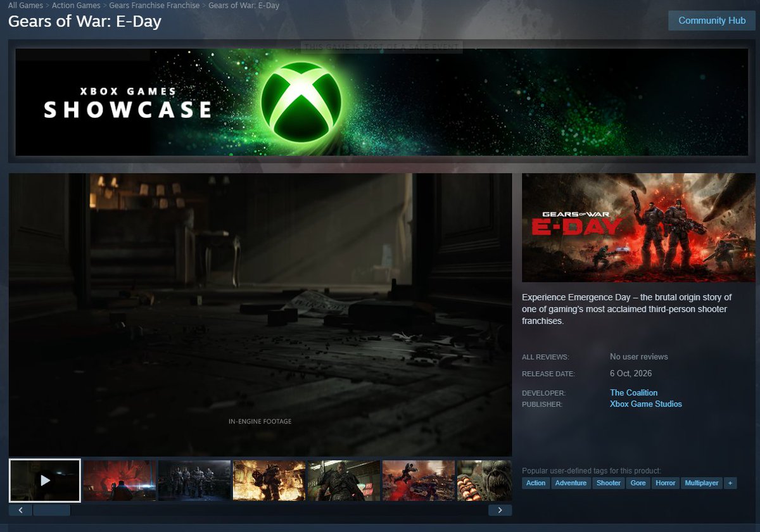Image resolution: width=760 pixels, height=532 pixels.
Task: Click the Gears of War: E-Day breadcrumb
Action: pos(244,6)
